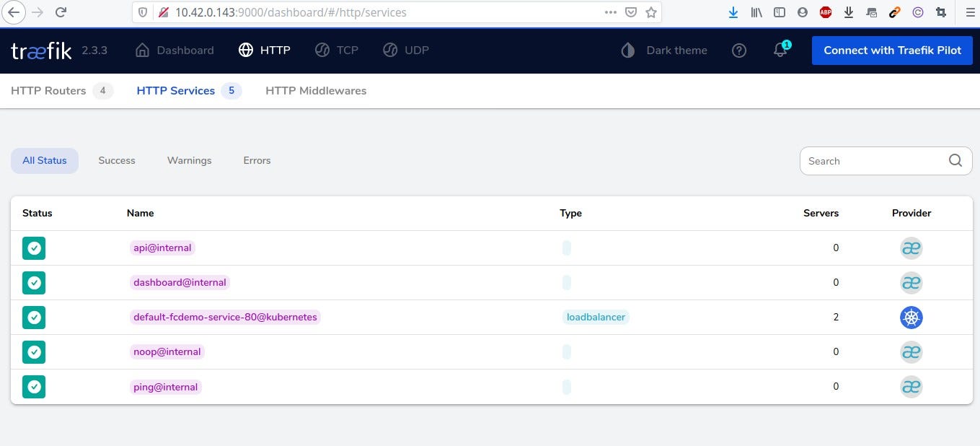Click the magnifier icon in Search box
Image resolution: width=980 pixels, height=446 pixels.
click(955, 161)
